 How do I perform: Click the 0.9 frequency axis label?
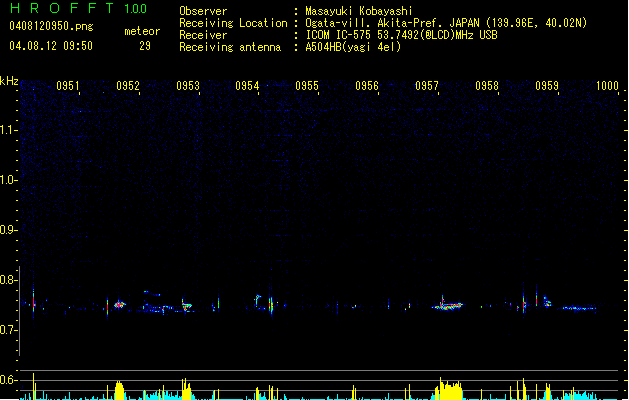click(x=8, y=230)
